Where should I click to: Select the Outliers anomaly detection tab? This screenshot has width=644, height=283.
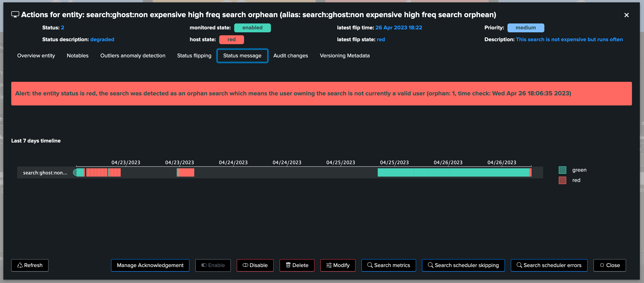tap(133, 56)
